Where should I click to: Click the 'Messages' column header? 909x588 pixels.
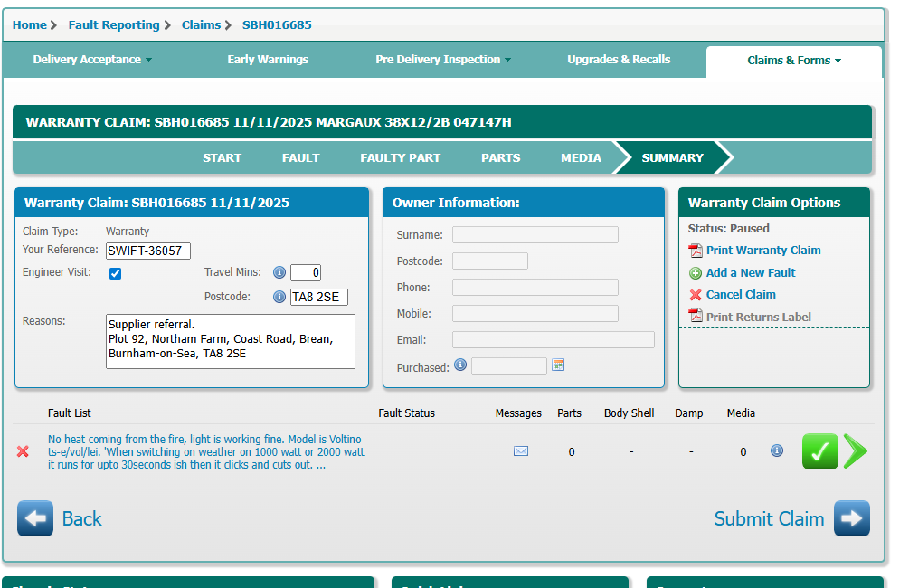(518, 413)
